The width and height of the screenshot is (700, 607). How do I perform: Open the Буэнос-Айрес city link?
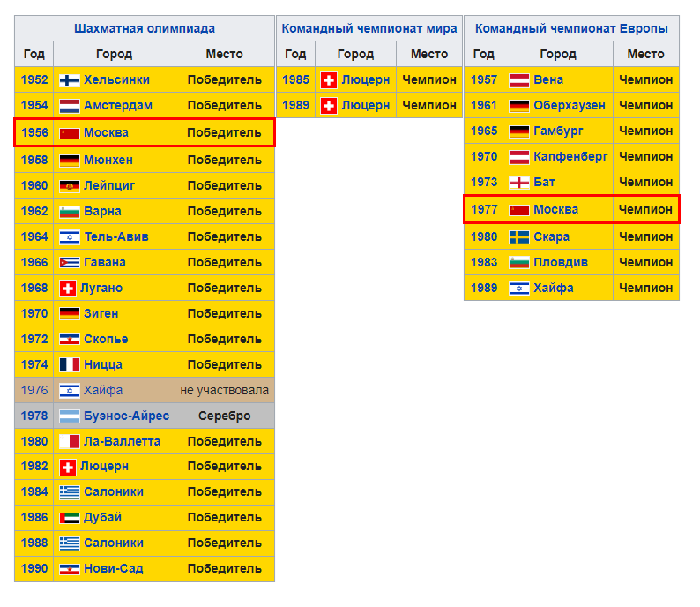tap(126, 416)
